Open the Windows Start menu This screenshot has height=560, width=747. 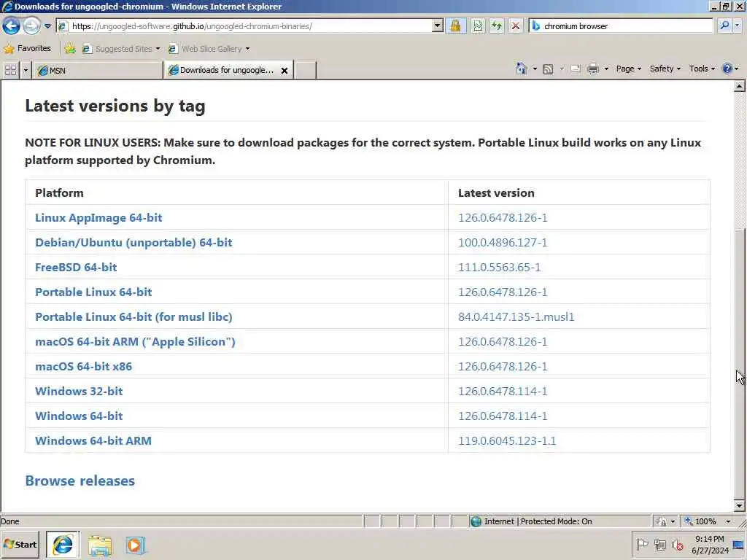coord(20,544)
